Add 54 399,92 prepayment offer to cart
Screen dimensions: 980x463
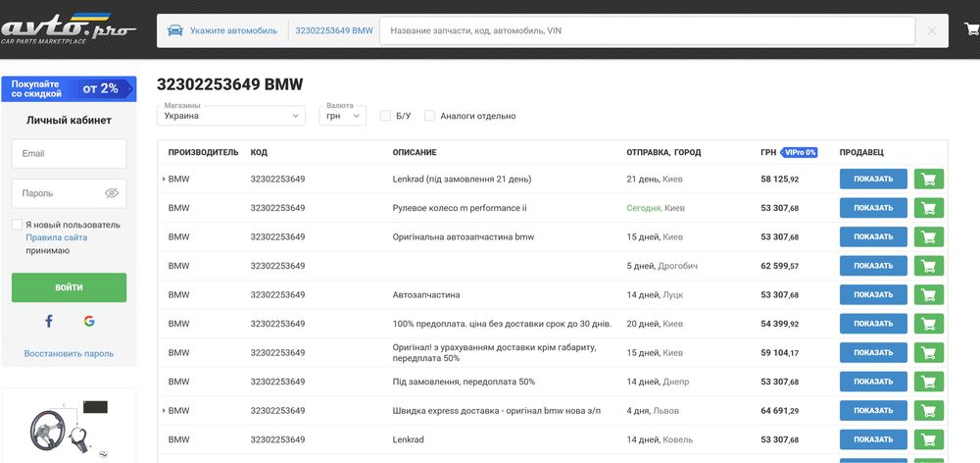click(929, 324)
